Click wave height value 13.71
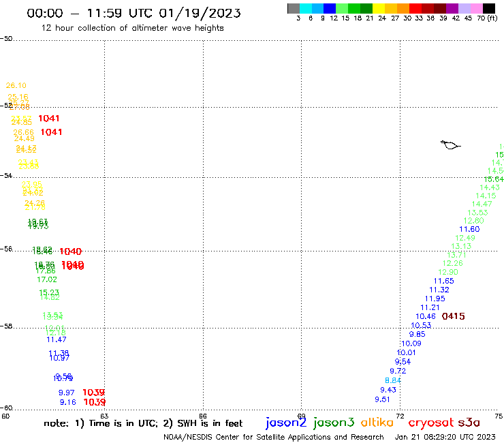Image resolution: width=504 pixels, height=443 pixels. [457, 255]
